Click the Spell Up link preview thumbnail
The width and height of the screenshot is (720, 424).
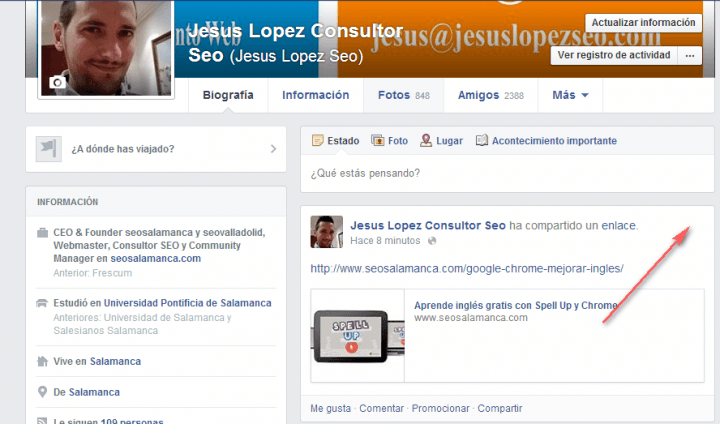coord(358,336)
